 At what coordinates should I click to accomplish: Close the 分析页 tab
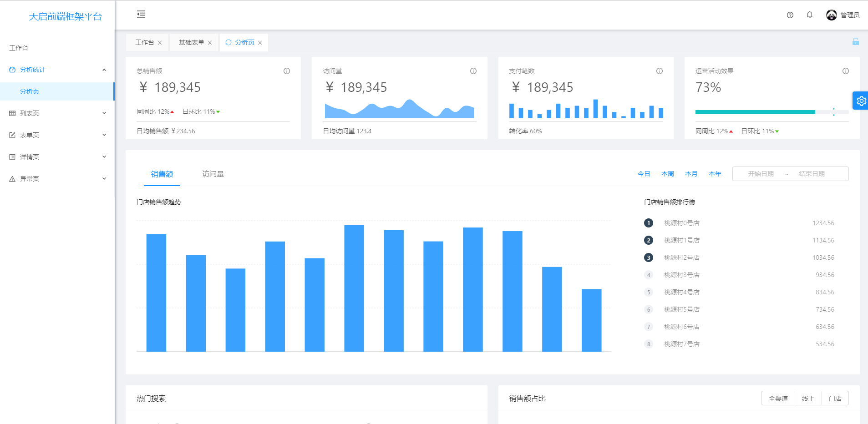coord(260,43)
